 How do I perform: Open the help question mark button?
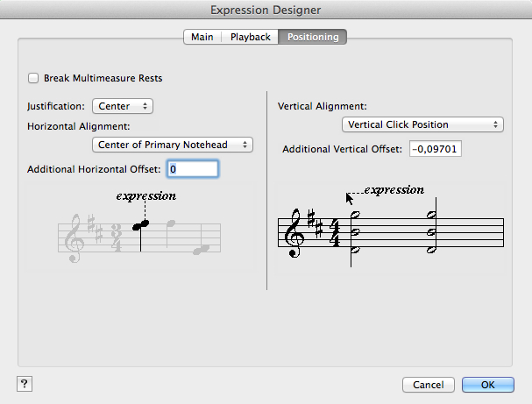25,384
